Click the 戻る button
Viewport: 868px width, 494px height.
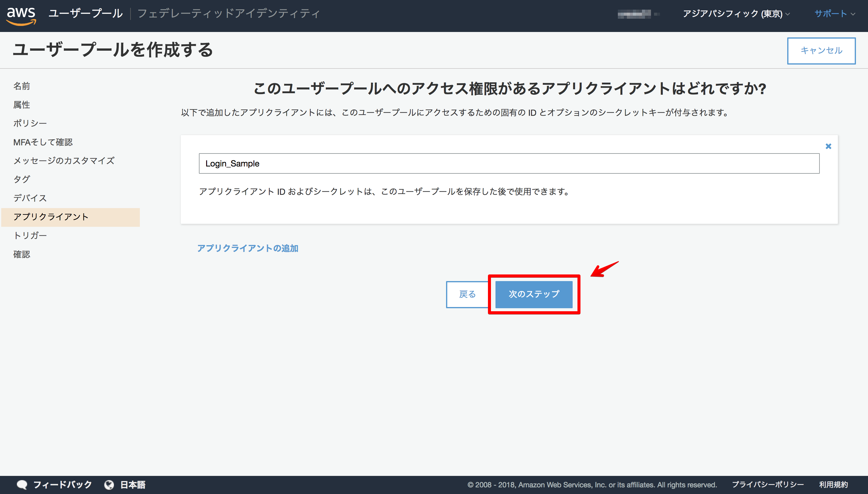tap(467, 294)
